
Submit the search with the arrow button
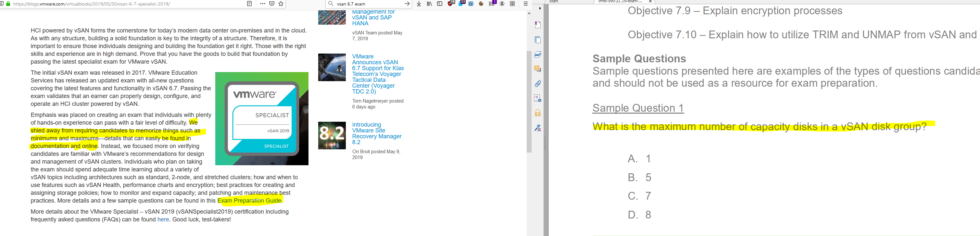(x=407, y=4)
